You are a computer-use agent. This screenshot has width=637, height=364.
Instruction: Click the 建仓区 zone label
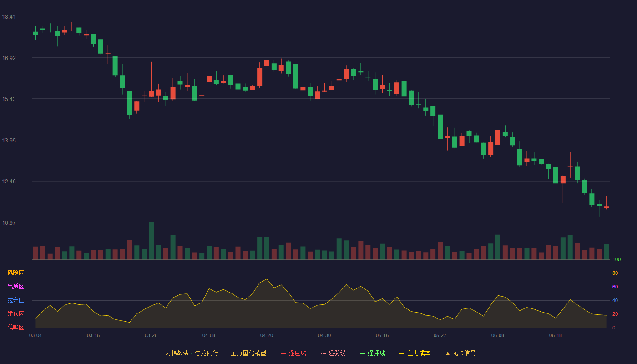[x=15, y=314]
